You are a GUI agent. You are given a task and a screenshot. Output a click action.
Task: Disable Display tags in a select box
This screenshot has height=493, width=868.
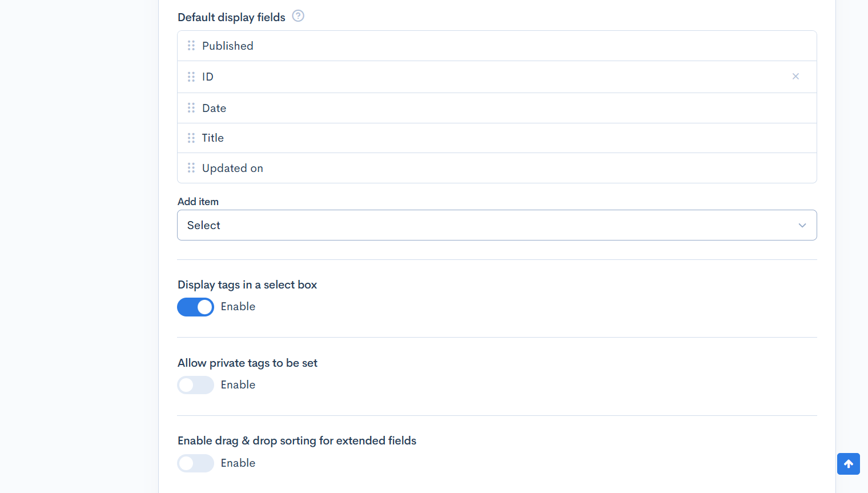tap(195, 307)
